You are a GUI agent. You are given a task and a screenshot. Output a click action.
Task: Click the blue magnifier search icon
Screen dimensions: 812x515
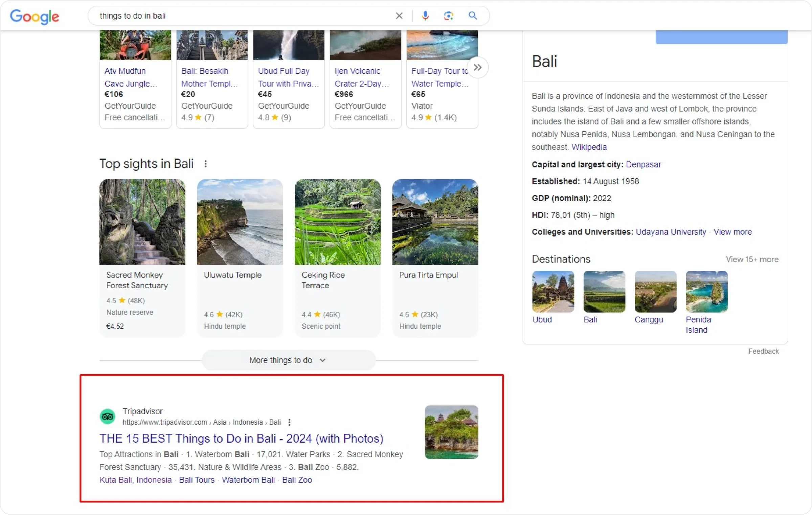(473, 16)
